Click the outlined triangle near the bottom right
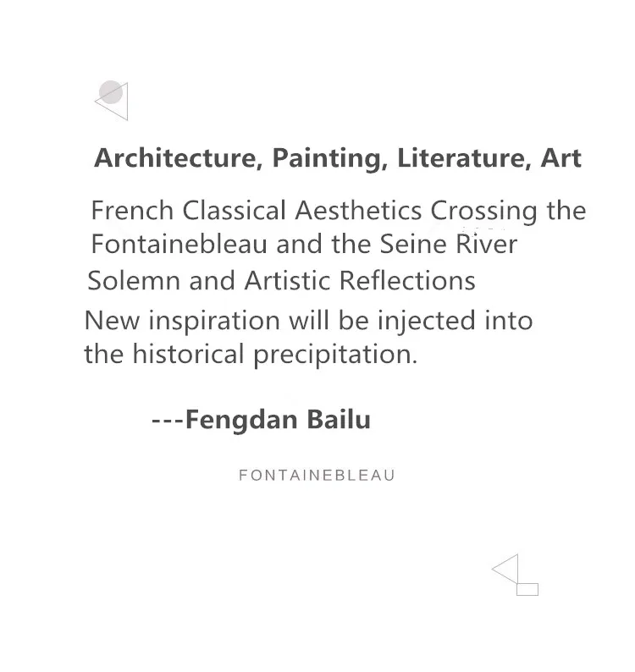Image resolution: width=635 pixels, height=672 pixels. (505, 569)
